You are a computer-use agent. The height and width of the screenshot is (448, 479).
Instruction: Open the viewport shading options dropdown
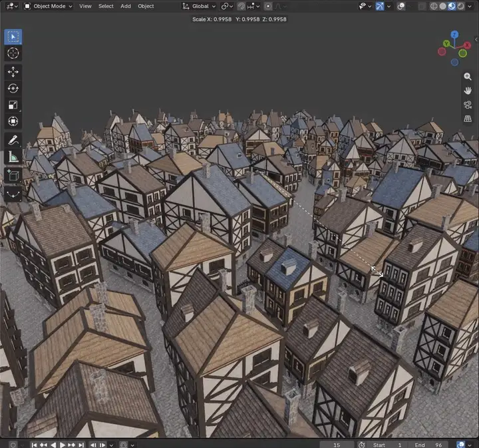470,6
